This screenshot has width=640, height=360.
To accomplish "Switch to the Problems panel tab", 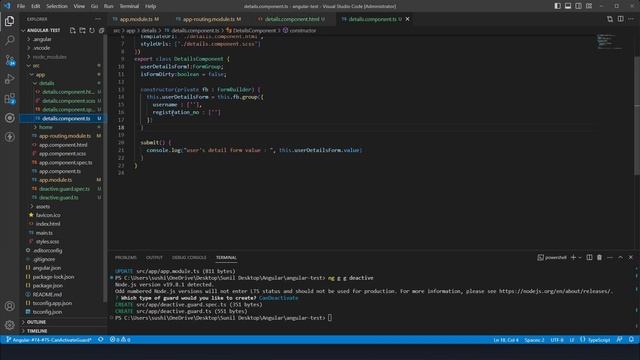I will [x=125, y=258].
